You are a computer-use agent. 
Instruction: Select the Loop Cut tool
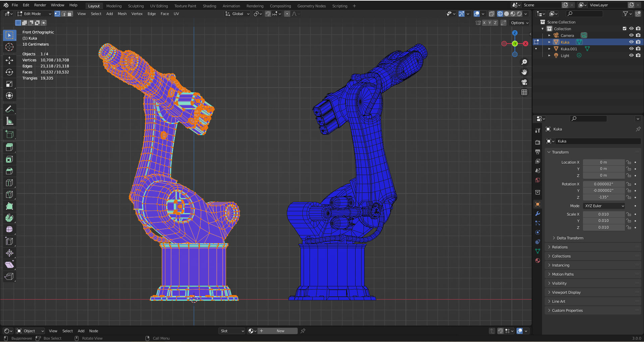click(9, 183)
